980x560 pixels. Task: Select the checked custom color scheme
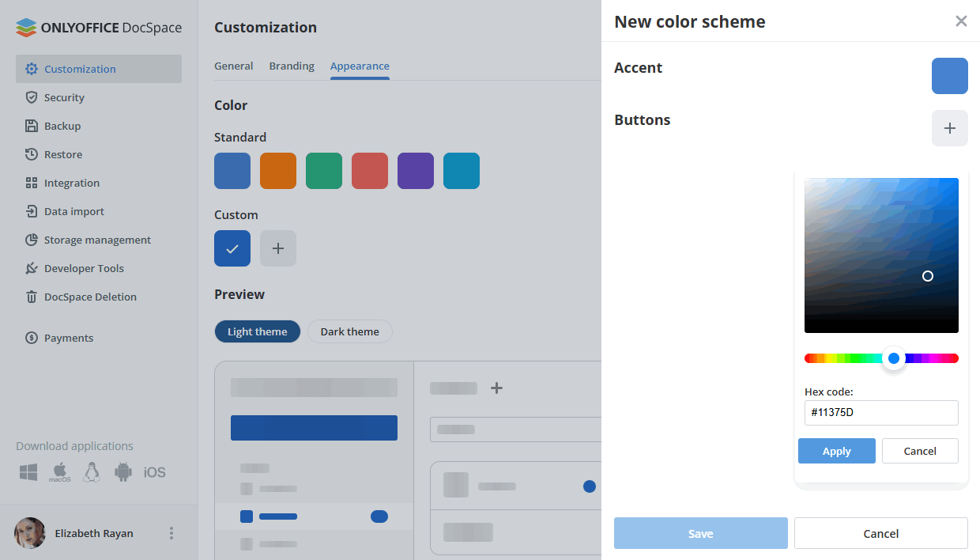232,248
